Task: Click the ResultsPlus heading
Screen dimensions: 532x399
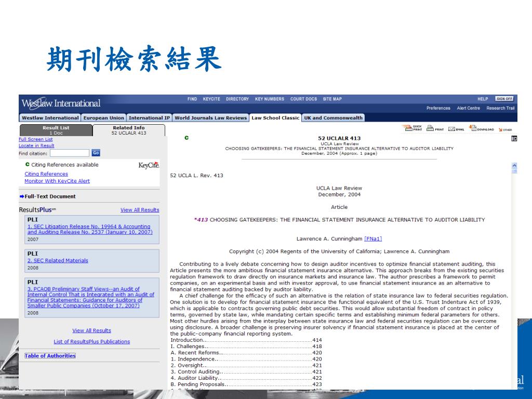Action: tap(37, 210)
